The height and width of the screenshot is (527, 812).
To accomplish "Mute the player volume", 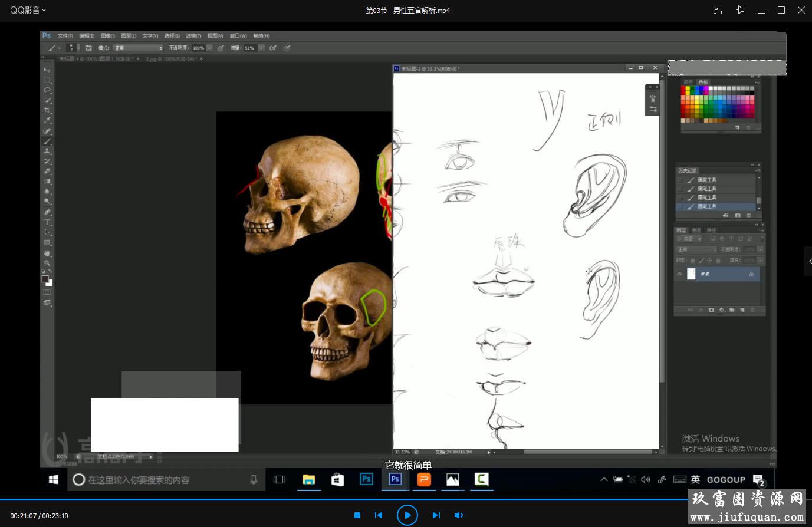I will tap(458, 515).
